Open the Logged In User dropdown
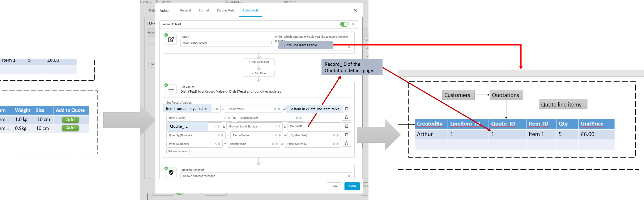This screenshot has height=200, width=644. tap(300, 118)
